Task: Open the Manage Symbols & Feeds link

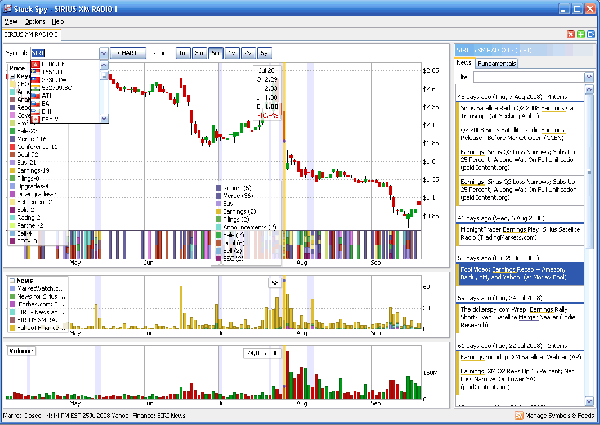Action: pyautogui.click(x=558, y=414)
